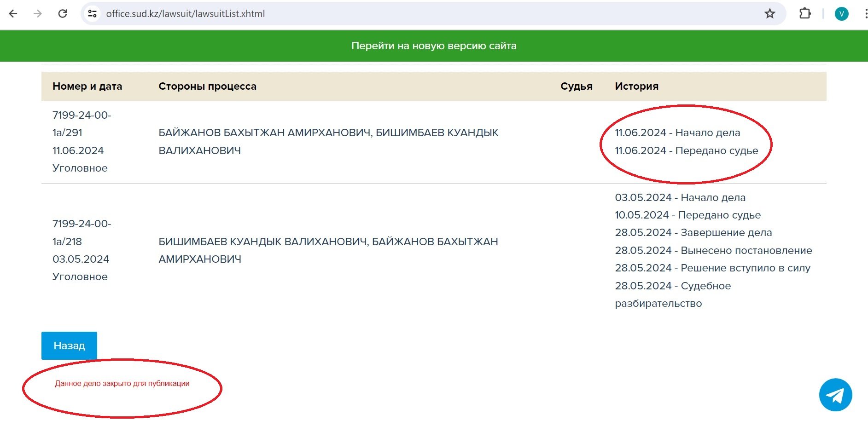868x432 pixels.
Task: Select case number 7199-24-00-1a/218
Action: (x=82, y=232)
